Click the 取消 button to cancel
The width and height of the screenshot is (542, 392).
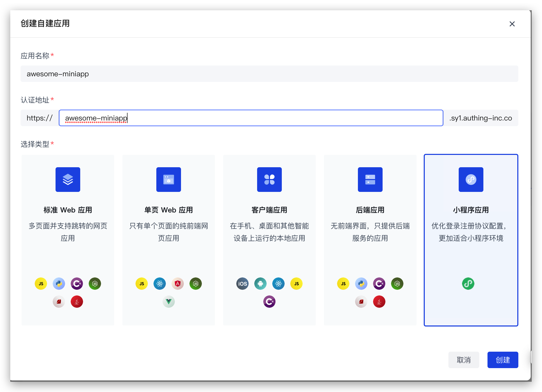[464, 360]
